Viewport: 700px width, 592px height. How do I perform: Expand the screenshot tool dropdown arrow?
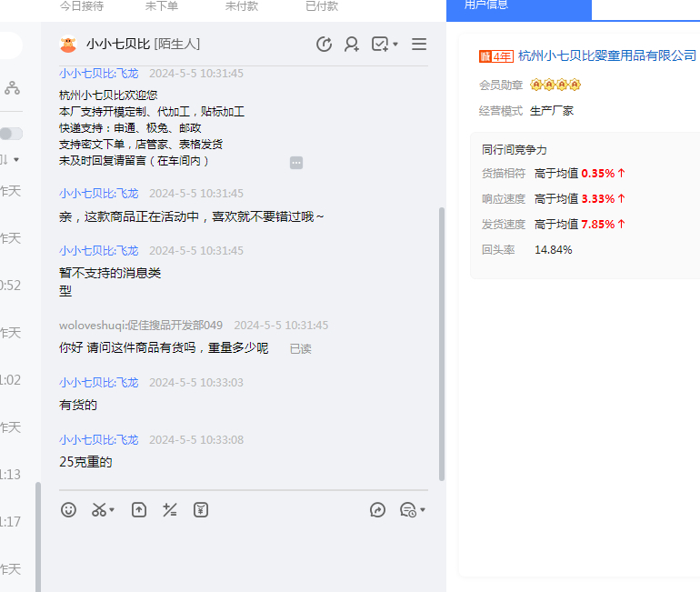click(x=112, y=511)
